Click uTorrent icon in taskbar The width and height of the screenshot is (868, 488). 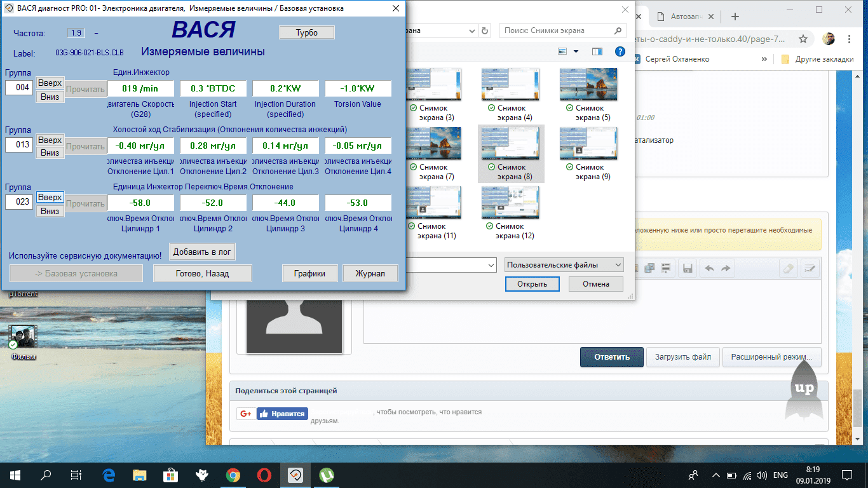click(x=327, y=475)
